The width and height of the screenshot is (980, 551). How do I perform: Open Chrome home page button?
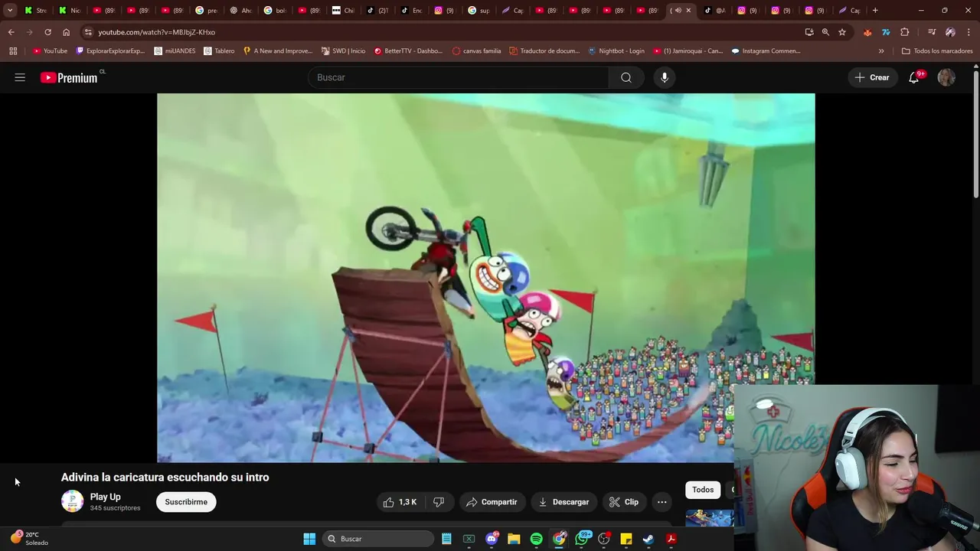coord(66,32)
